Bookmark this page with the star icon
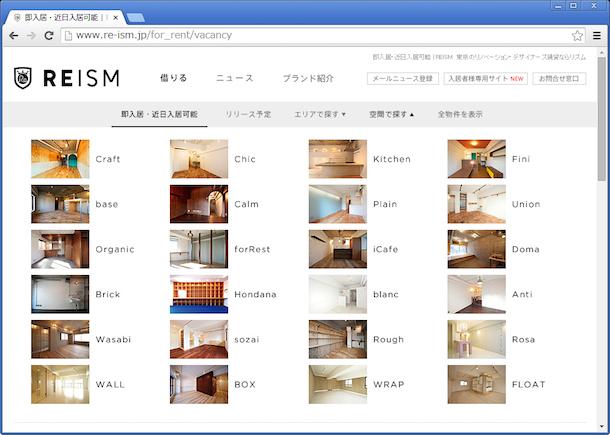Screen dimensions: 610x435 click(x=577, y=36)
